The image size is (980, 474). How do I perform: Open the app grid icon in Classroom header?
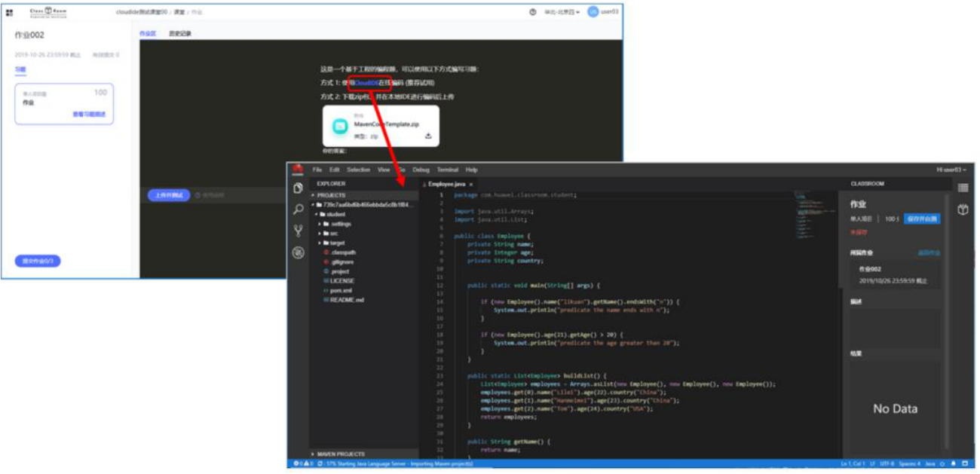point(10,12)
